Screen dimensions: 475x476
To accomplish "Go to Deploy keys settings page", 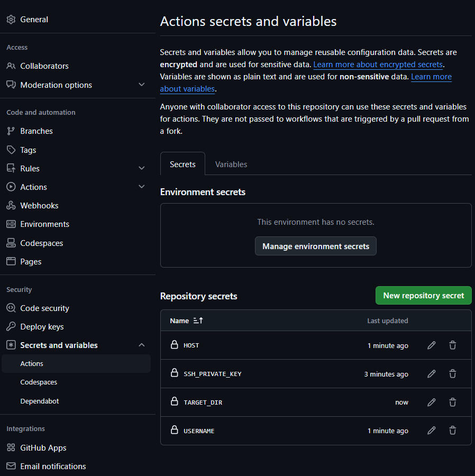I will point(42,327).
